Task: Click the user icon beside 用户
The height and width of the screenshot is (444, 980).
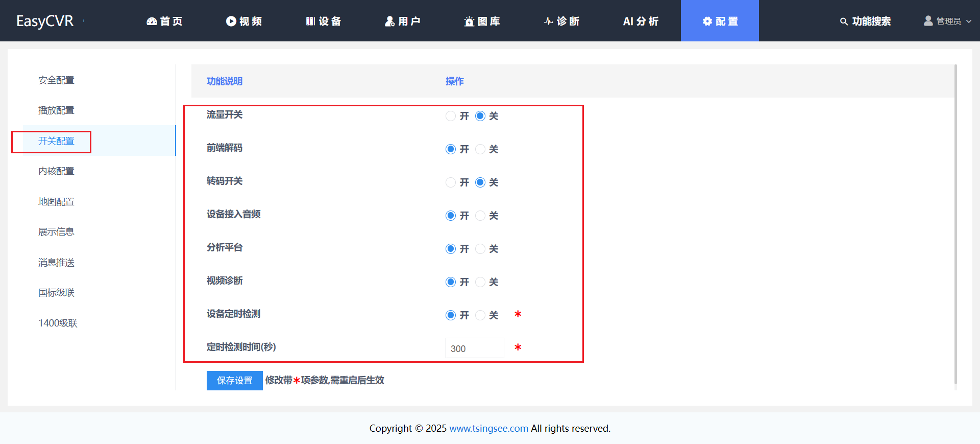Action: point(390,21)
